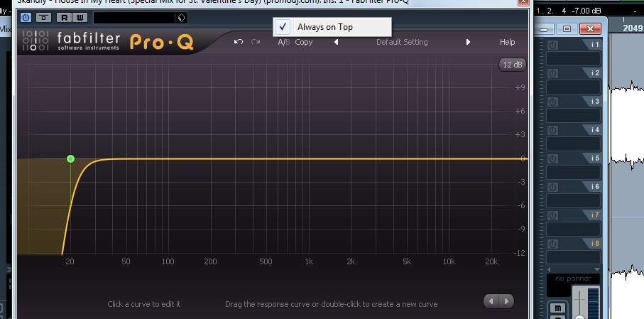Open insert slot i4 effect selector
Image resolution: width=644 pixels, height=319 pixels.
coord(574,144)
